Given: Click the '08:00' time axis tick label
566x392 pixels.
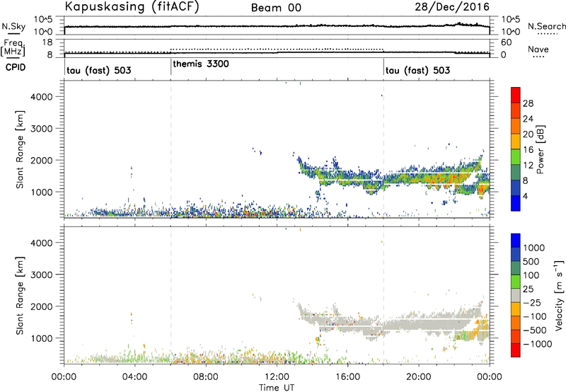Looking at the screenshot, I should [206, 377].
